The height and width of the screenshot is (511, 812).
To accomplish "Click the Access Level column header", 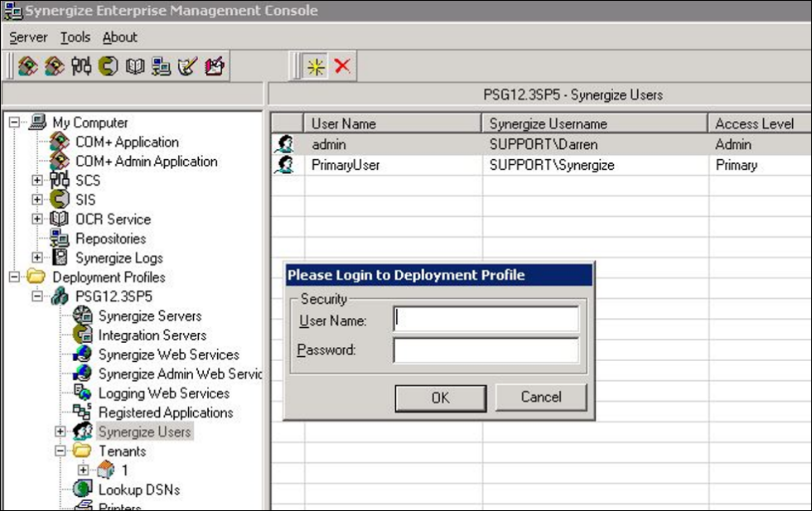I will pos(760,123).
